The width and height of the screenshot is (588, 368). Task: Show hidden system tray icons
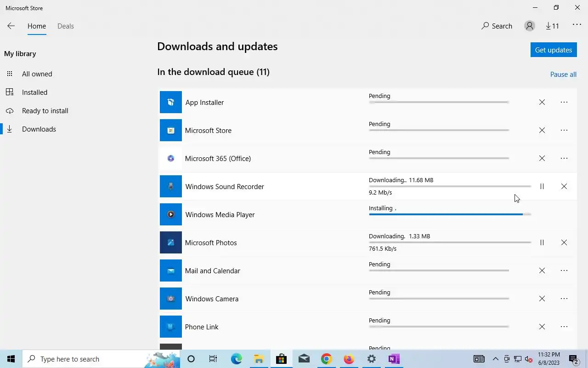[x=495, y=359]
